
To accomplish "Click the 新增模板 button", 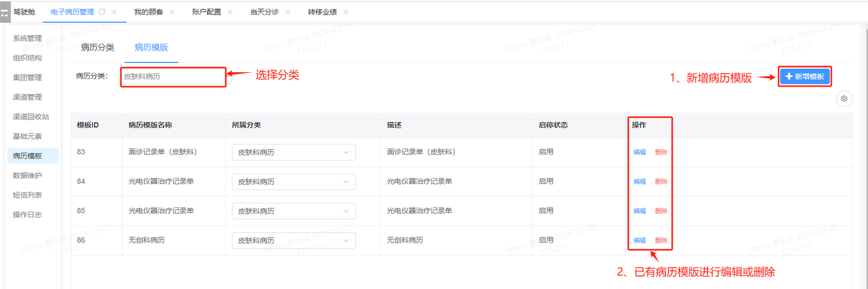I will pyautogui.click(x=804, y=77).
